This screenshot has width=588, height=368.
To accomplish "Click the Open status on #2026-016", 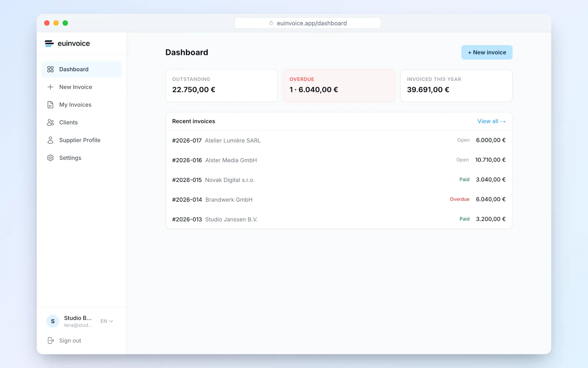I will tap(462, 160).
